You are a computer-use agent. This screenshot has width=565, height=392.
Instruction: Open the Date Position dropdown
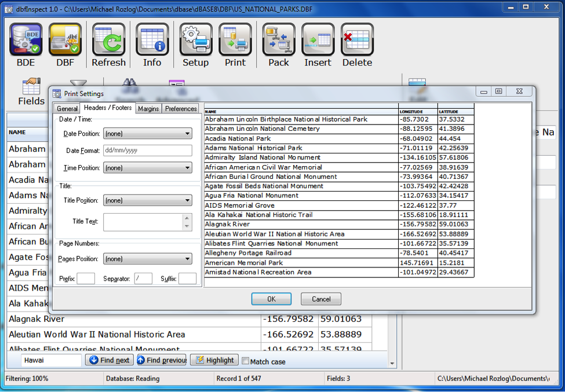pos(148,134)
